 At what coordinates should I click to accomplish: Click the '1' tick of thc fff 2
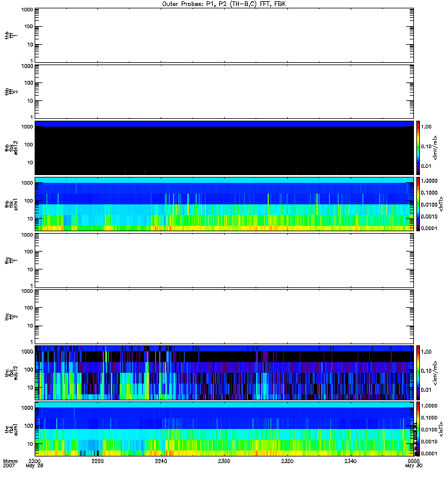click(x=32, y=342)
